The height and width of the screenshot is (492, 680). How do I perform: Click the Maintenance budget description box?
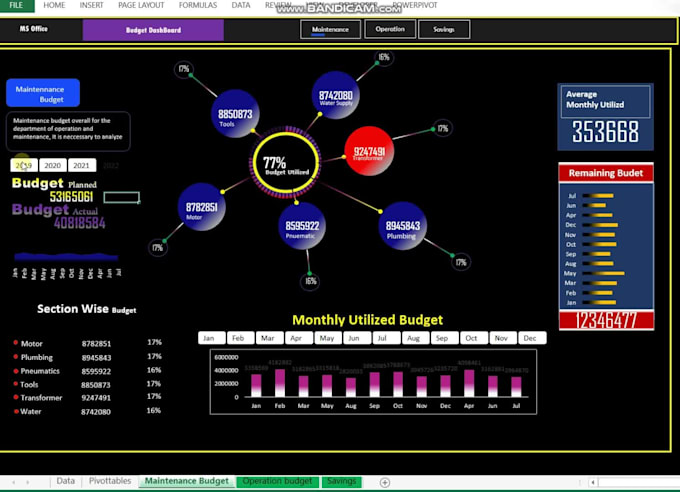[x=68, y=131]
